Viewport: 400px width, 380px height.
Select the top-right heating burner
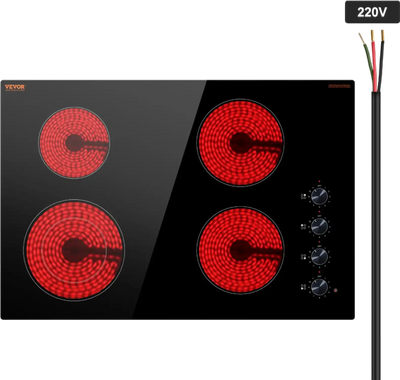(240, 143)
